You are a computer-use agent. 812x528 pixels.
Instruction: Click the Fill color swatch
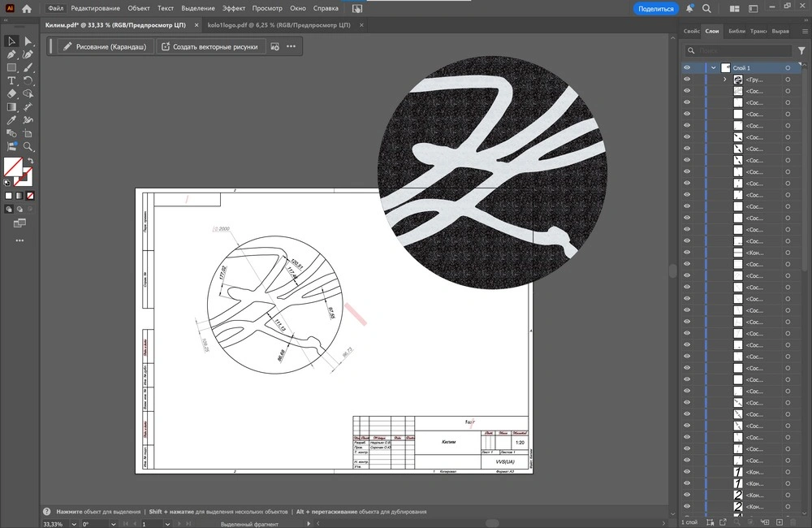click(x=12, y=167)
